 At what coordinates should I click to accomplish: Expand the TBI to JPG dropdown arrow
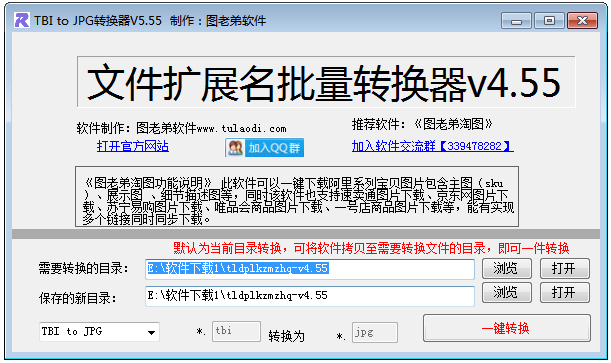click(151, 332)
